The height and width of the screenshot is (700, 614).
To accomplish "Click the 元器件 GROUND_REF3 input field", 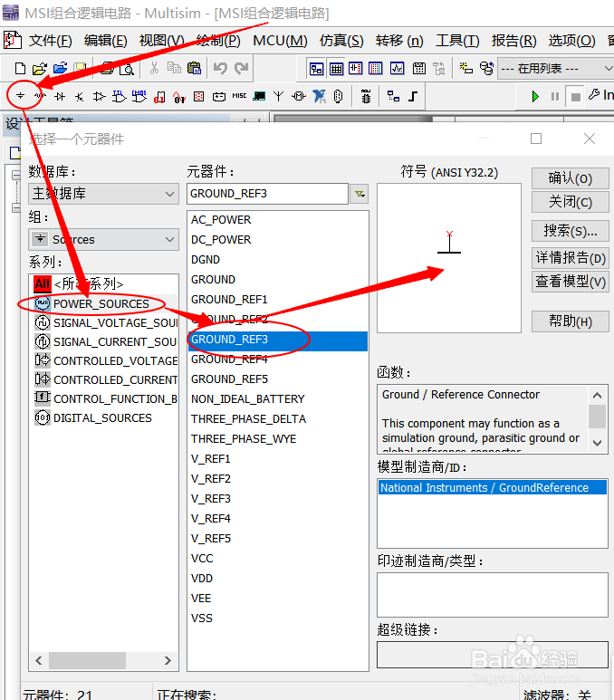I will (267, 194).
